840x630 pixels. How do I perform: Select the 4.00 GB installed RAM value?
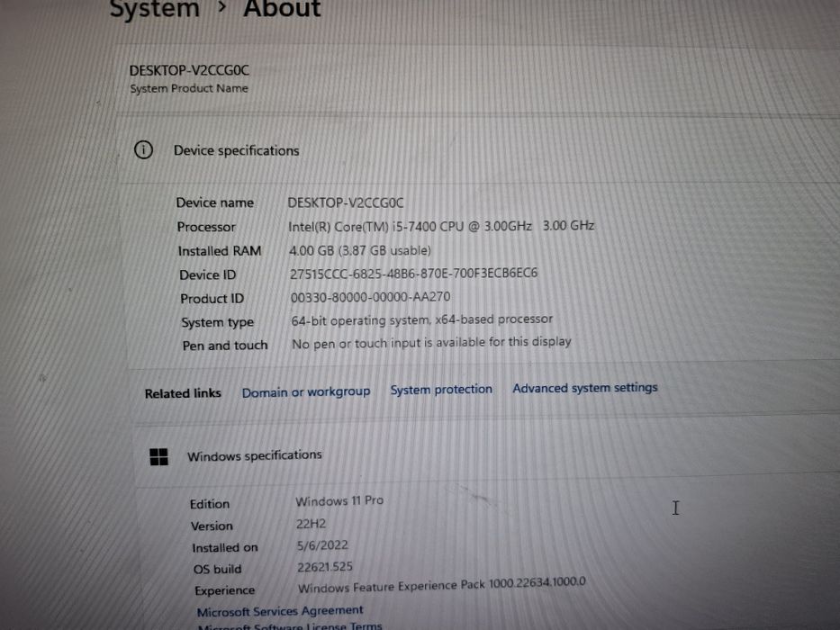point(360,250)
